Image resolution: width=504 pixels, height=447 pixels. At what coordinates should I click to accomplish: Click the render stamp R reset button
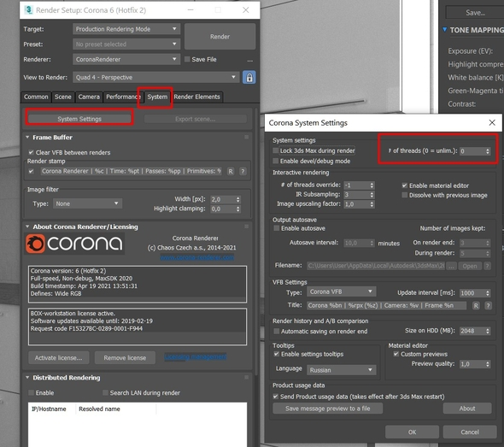[231, 172]
